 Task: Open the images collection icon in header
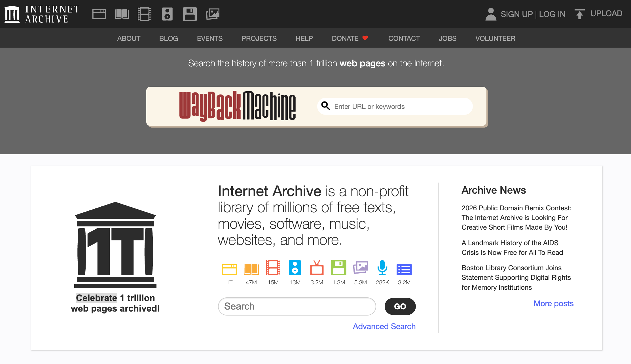click(213, 14)
